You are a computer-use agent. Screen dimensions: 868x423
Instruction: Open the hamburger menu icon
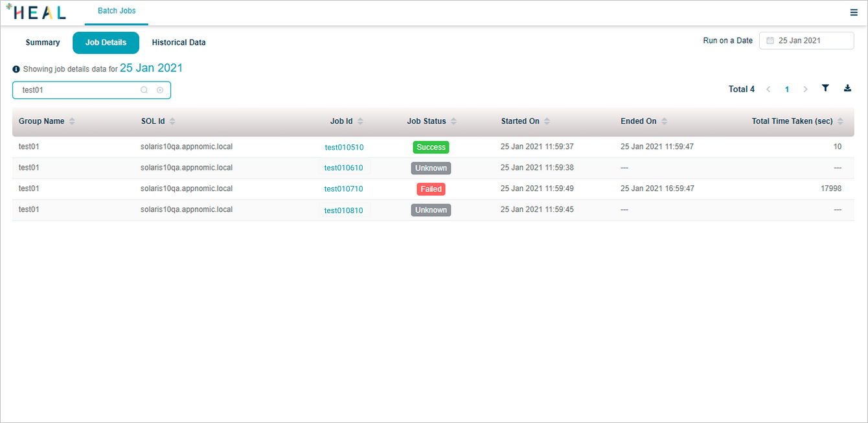point(854,12)
